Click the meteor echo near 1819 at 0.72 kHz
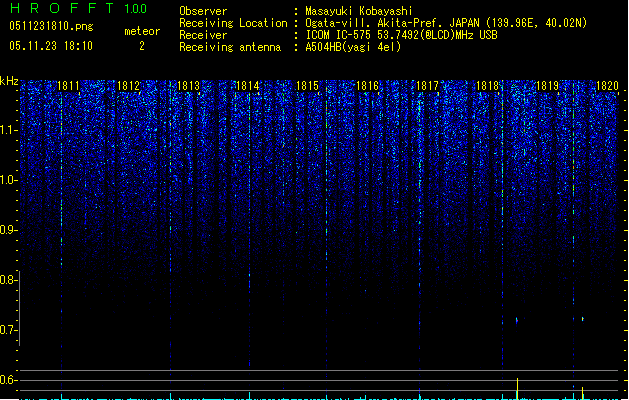 pyautogui.click(x=582, y=319)
